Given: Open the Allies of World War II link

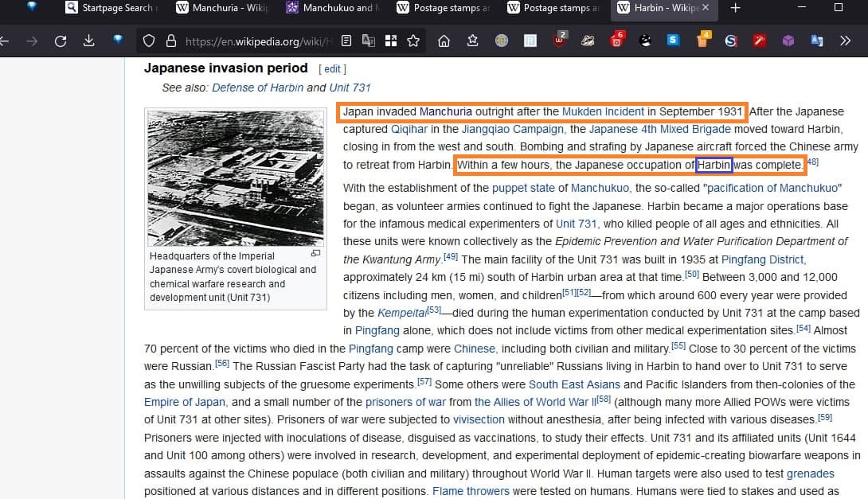Looking at the screenshot, I should click(x=535, y=402).
